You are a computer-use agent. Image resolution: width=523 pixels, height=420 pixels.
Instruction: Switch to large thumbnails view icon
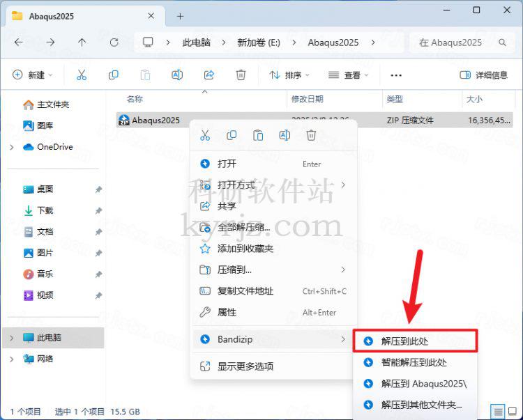(x=513, y=412)
